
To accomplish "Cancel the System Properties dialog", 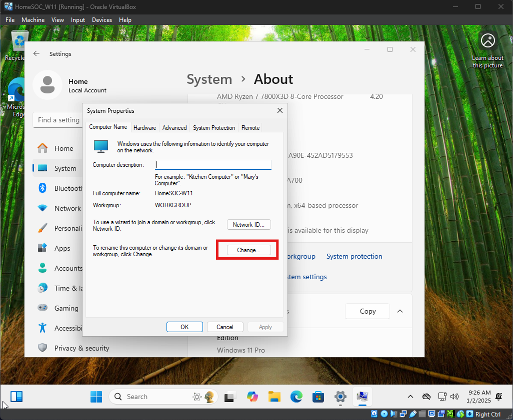I will [x=224, y=327].
